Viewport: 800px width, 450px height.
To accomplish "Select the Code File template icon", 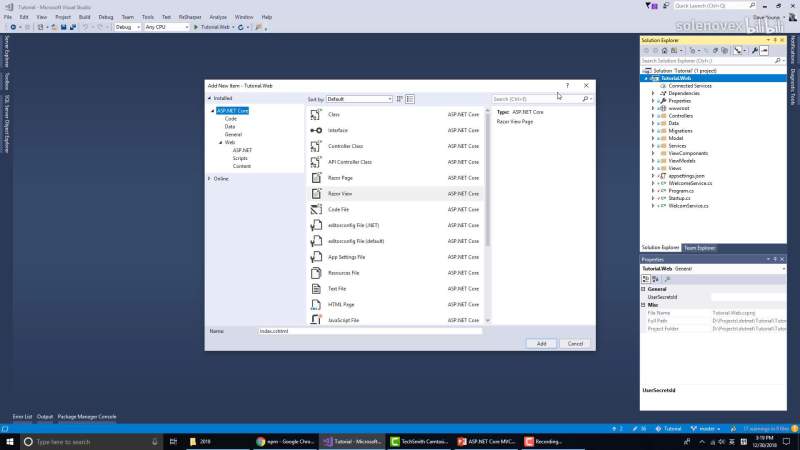I will pos(316,210).
